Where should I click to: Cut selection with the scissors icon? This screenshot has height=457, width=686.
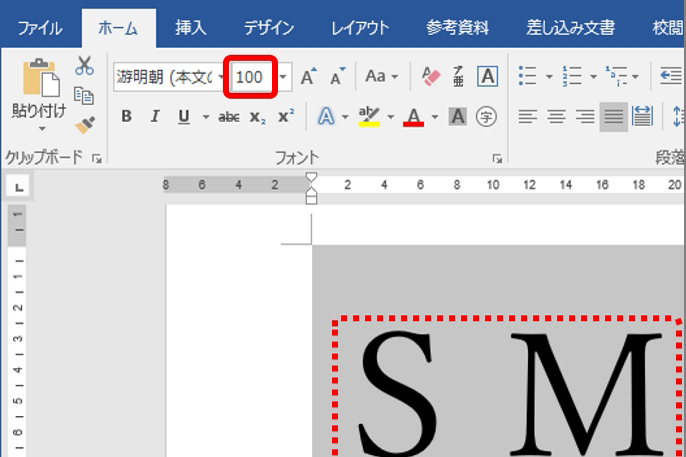(84, 66)
